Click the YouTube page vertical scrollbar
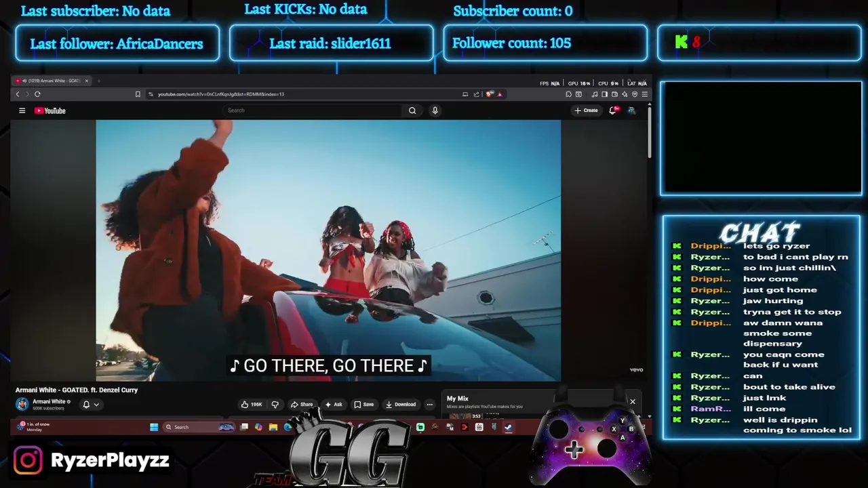The width and height of the screenshot is (868, 488). (x=649, y=132)
